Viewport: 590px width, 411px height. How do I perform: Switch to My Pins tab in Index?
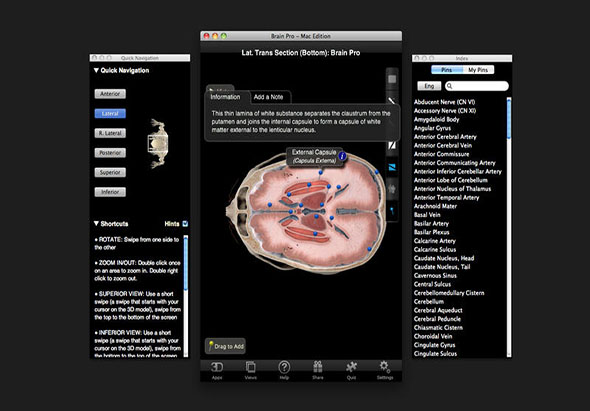478,70
